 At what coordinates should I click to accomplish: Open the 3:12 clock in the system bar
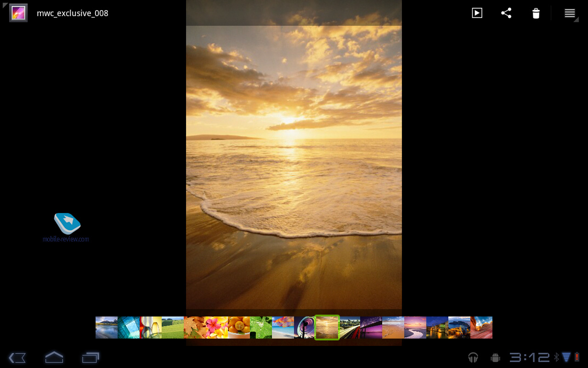coord(529,357)
